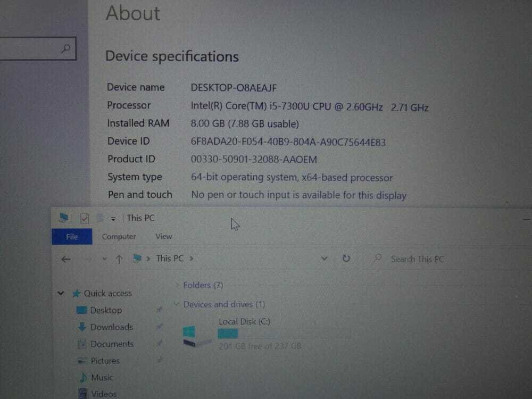The width and height of the screenshot is (532, 399).
Task: Open the Computer ribbon tab
Action: point(119,237)
